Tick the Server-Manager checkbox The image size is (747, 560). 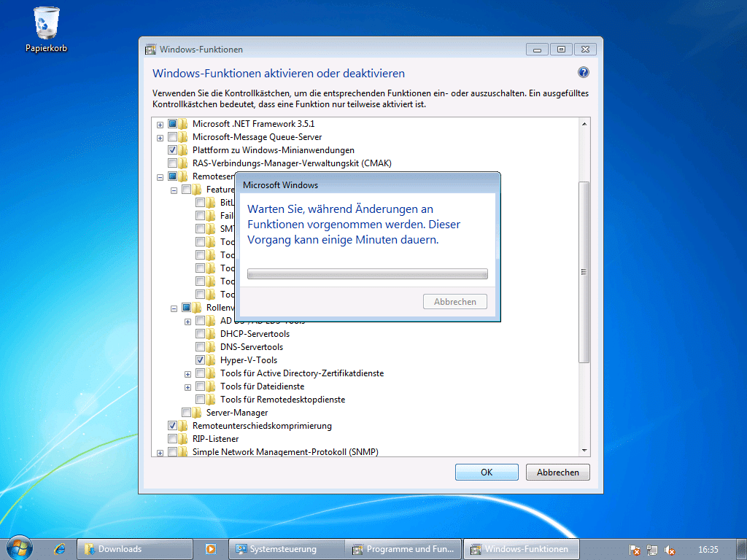tap(186, 413)
